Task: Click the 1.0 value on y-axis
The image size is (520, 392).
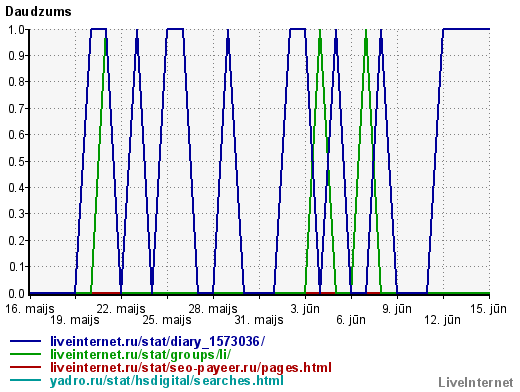Action: 17,30
